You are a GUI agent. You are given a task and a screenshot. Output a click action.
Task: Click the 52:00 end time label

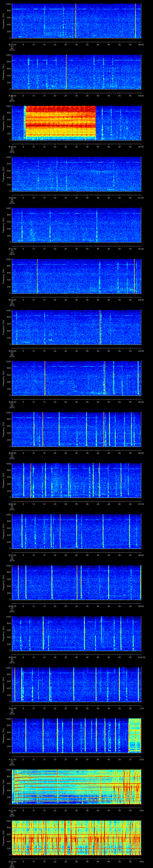(141, 249)
